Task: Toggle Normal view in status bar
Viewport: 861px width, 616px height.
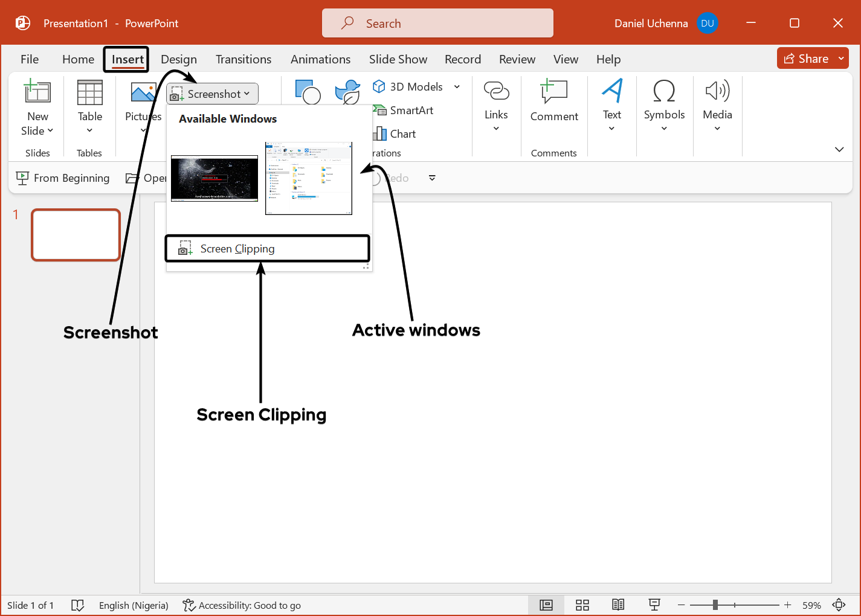Action: tap(546, 605)
